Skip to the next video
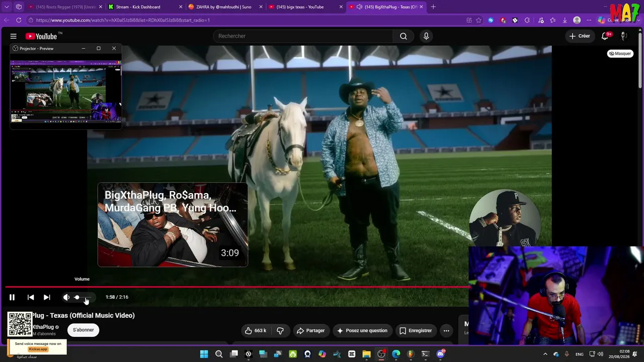The width and height of the screenshot is (644, 362). click(47, 297)
